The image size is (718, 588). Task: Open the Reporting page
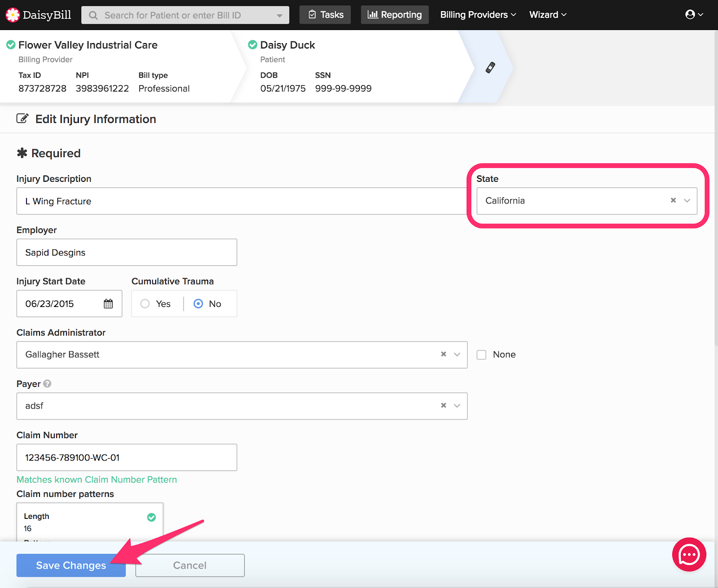[395, 15]
